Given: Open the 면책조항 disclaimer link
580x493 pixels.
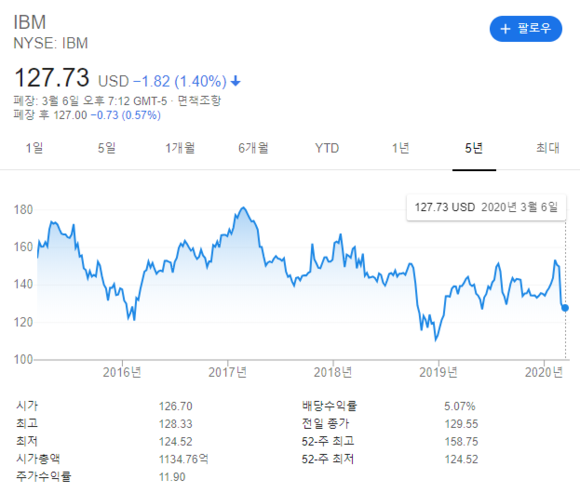Looking at the screenshot, I should (x=199, y=101).
